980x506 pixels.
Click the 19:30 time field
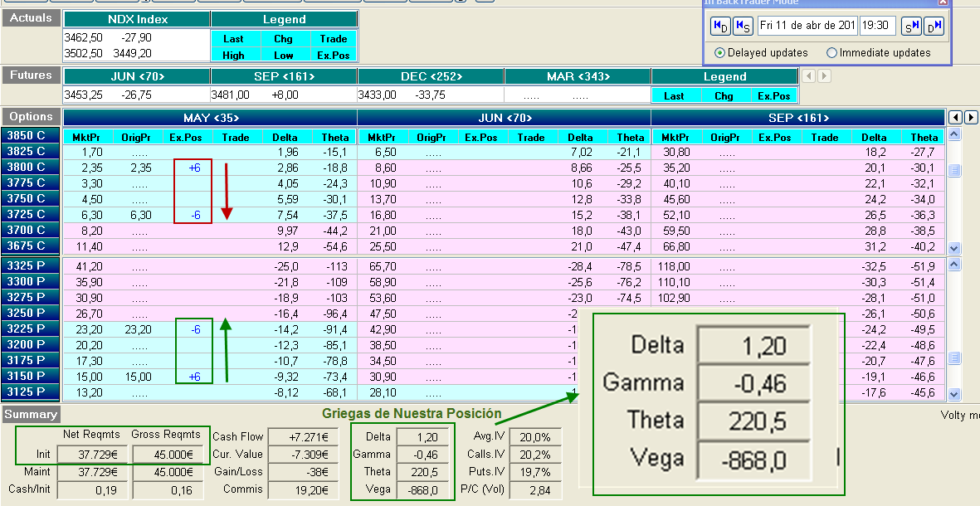click(x=877, y=26)
